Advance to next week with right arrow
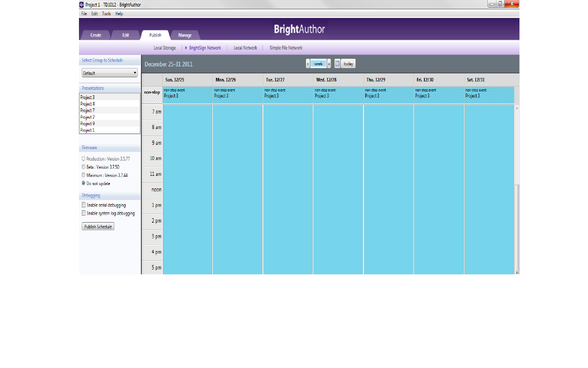588x368 pixels. [x=329, y=64]
